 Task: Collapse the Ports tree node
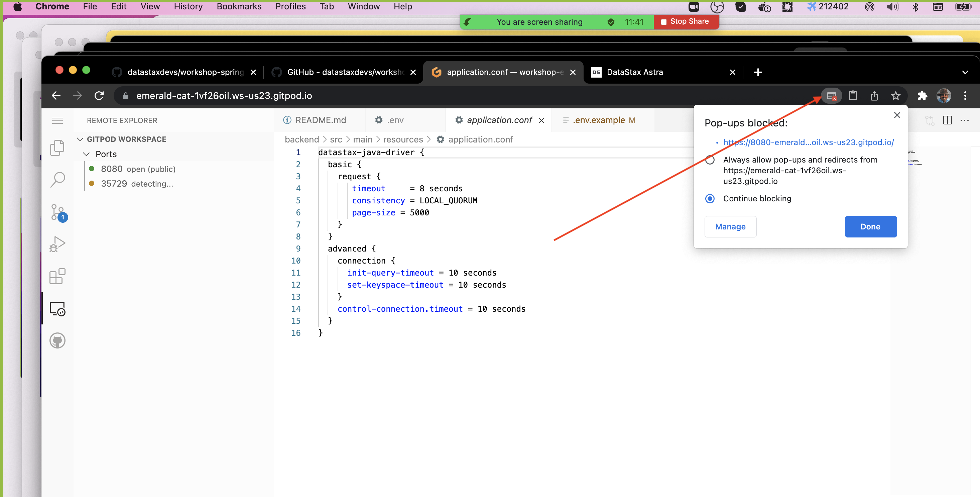pos(86,154)
